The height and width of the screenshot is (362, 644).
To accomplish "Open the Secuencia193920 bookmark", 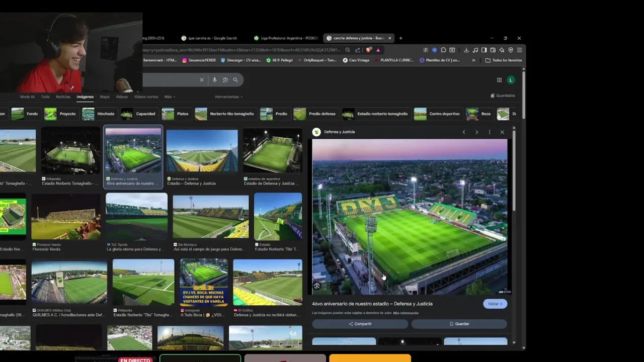I will tap(199, 60).
